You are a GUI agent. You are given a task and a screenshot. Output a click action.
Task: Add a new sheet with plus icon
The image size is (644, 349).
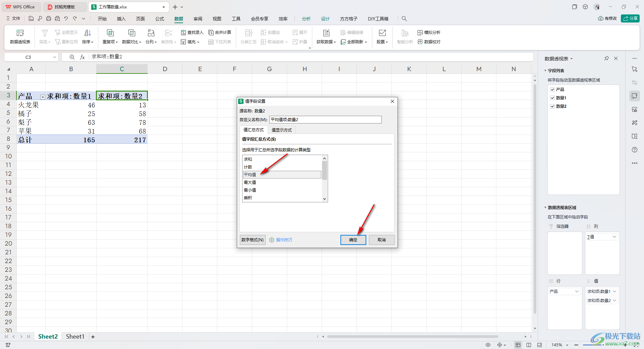coord(93,337)
